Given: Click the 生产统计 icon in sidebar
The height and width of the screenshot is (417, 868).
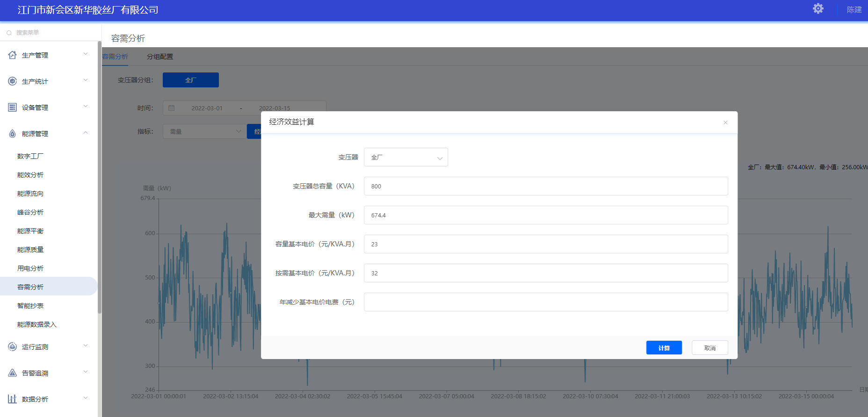Looking at the screenshot, I should 13,81.
